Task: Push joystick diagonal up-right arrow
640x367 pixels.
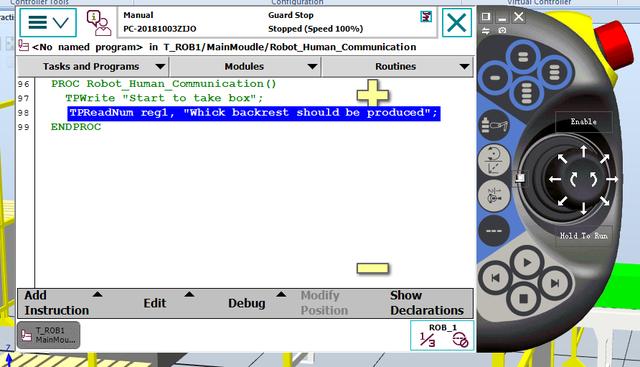Action: (x=605, y=158)
